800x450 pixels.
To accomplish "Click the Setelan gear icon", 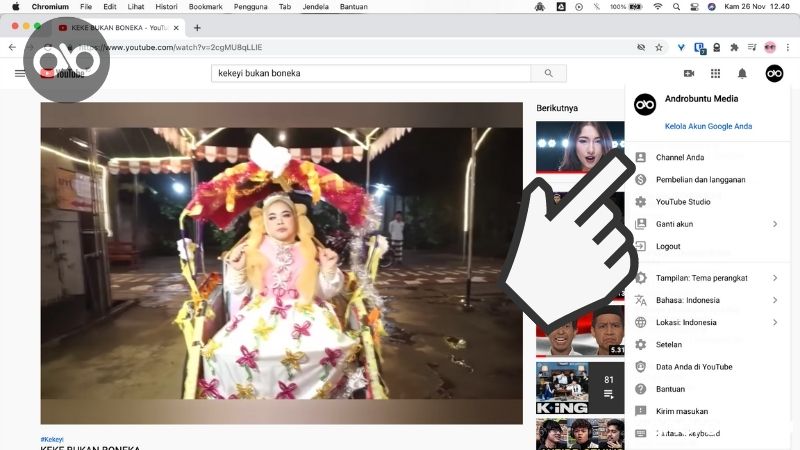I will [640, 344].
